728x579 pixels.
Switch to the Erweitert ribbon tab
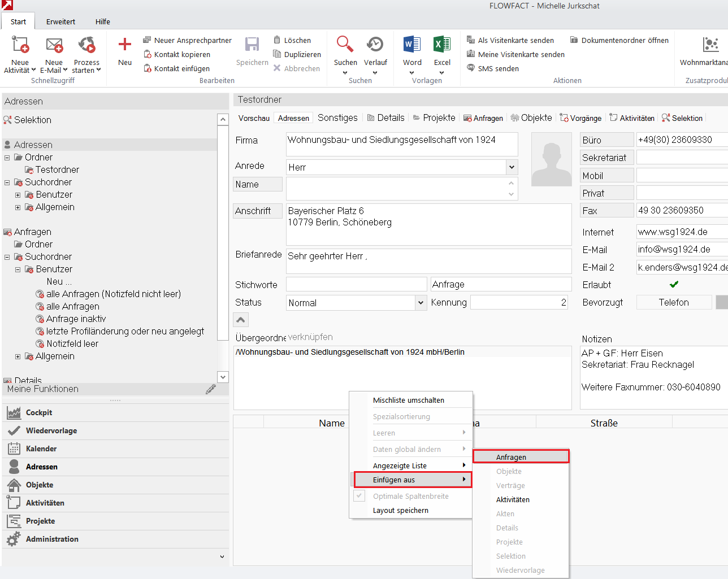pyautogui.click(x=60, y=21)
